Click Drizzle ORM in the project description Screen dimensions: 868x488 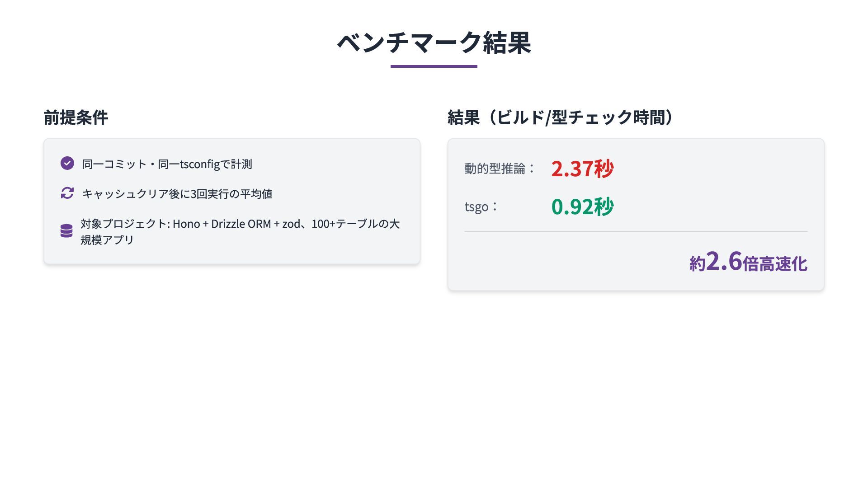pos(241,224)
